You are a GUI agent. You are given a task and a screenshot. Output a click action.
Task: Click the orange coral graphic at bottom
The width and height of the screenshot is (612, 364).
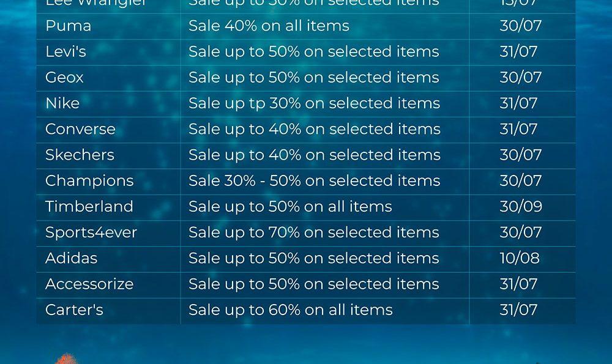pos(66,358)
